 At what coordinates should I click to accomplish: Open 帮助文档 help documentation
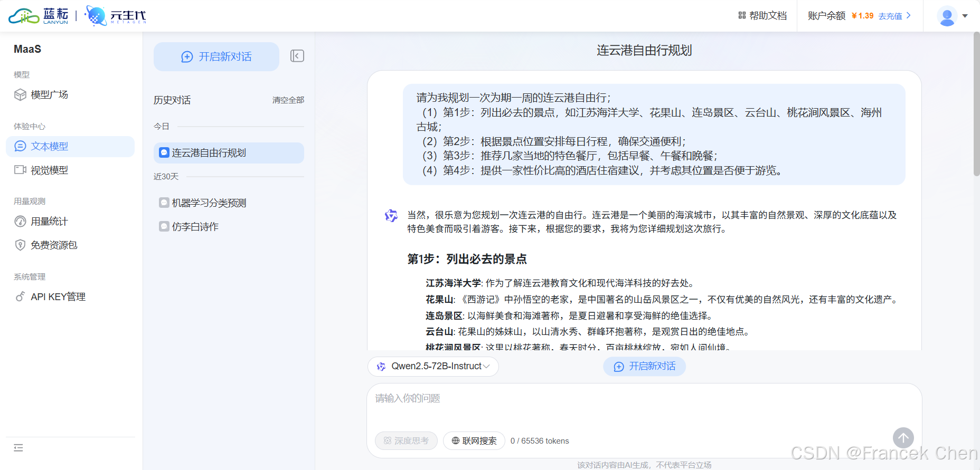(768, 16)
